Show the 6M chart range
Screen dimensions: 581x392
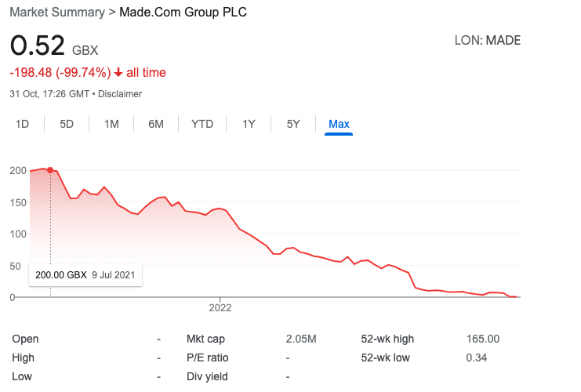(x=156, y=124)
